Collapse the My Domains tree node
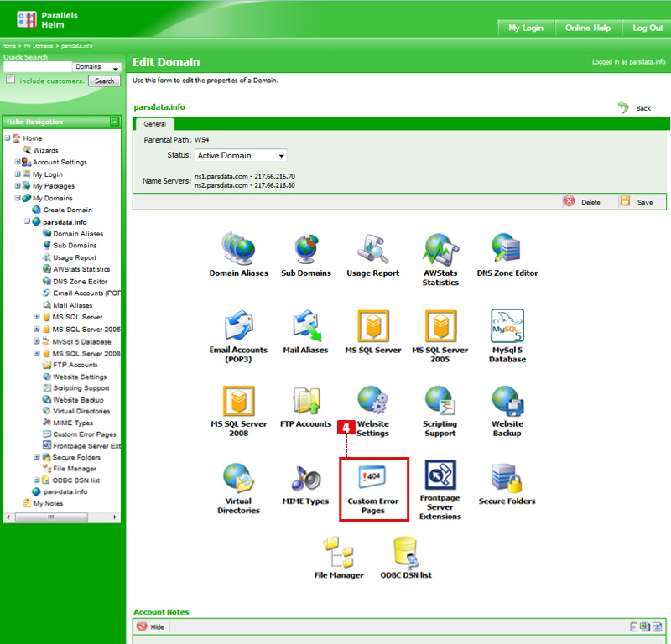 tap(18, 198)
